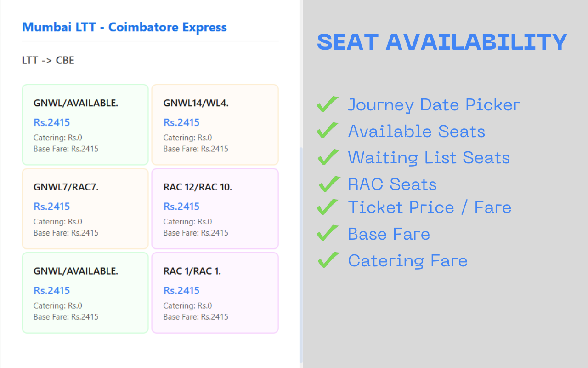Select the GNWL/AVAILABLE seat card at top
Viewport: 588px width, 368px height.
(x=85, y=124)
